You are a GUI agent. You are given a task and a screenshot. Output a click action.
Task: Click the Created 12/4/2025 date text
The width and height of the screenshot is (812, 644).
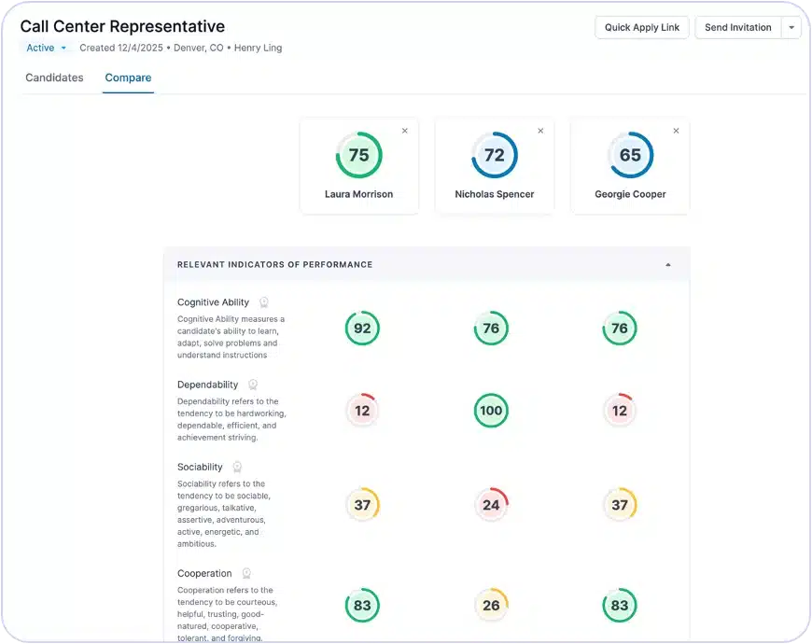click(121, 48)
